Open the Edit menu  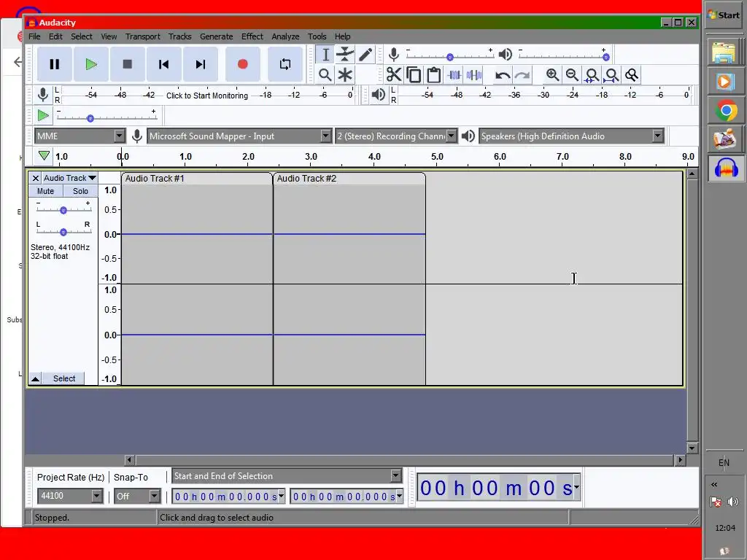pos(55,36)
